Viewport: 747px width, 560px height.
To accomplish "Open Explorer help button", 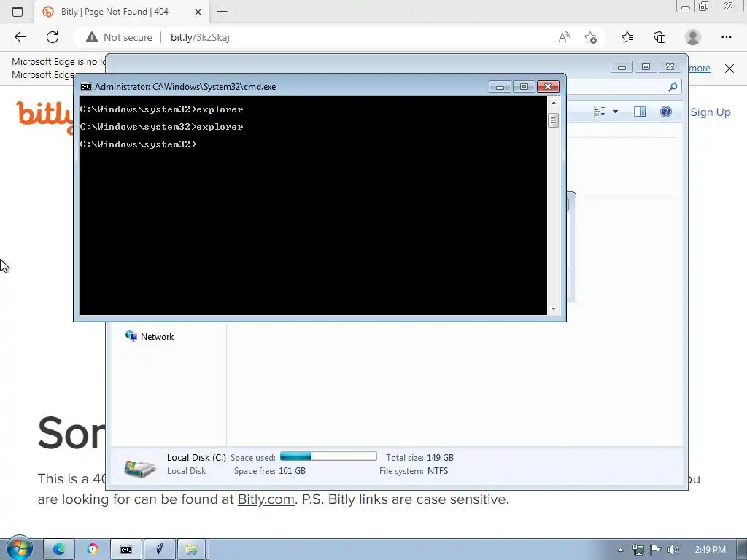I will point(665,112).
